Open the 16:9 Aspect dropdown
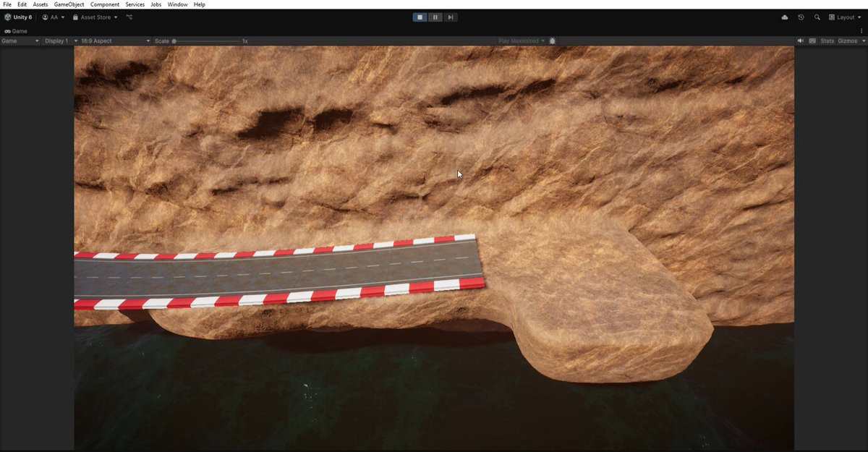The height and width of the screenshot is (452, 868). (116, 41)
